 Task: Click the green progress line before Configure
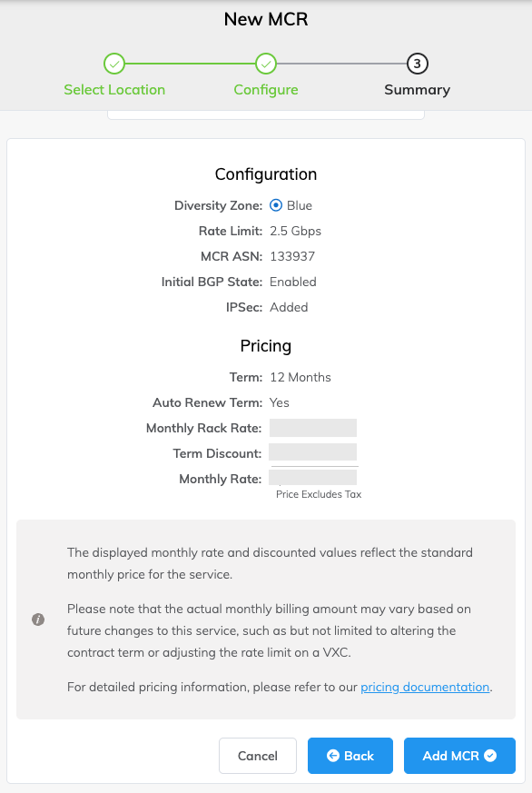pos(190,64)
